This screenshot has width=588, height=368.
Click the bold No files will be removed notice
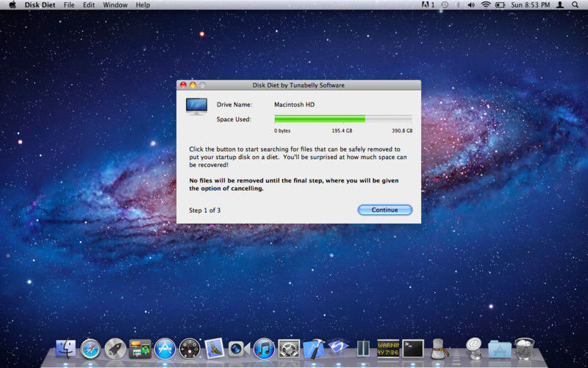(x=293, y=185)
